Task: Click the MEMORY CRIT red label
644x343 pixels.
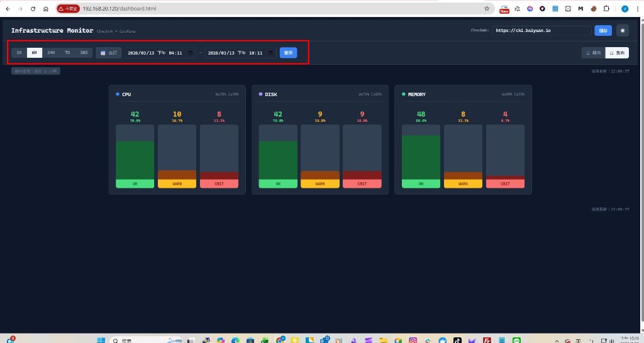Action: point(505,184)
